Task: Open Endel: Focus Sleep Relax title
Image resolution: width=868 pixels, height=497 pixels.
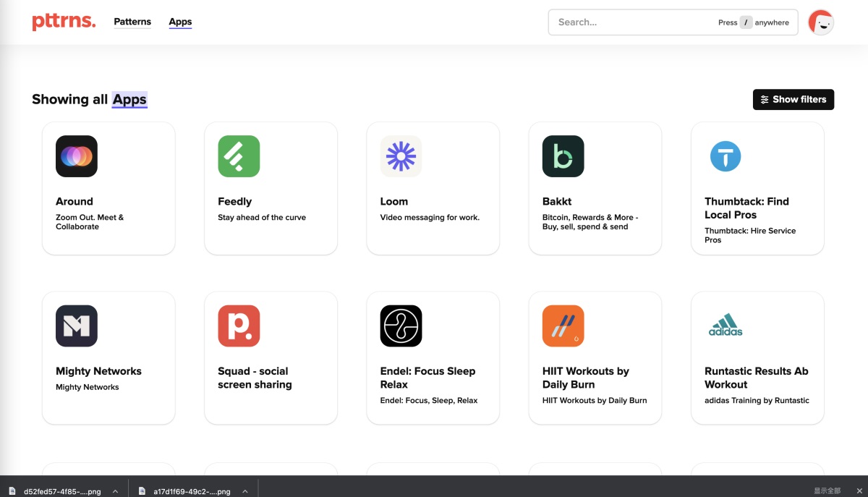Action: click(427, 378)
